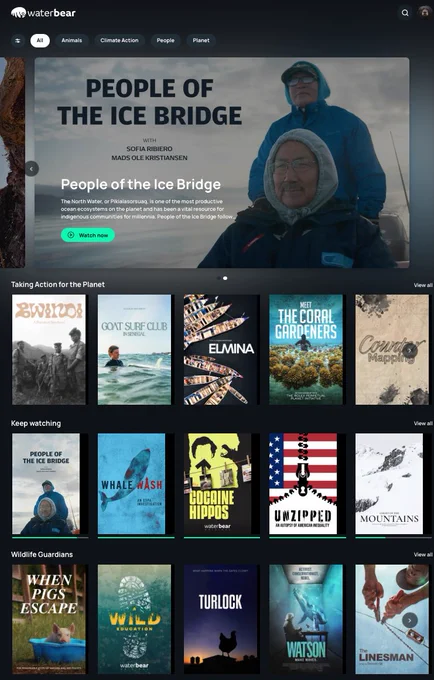
Task: View all in Keep watching
Action: coord(423,423)
